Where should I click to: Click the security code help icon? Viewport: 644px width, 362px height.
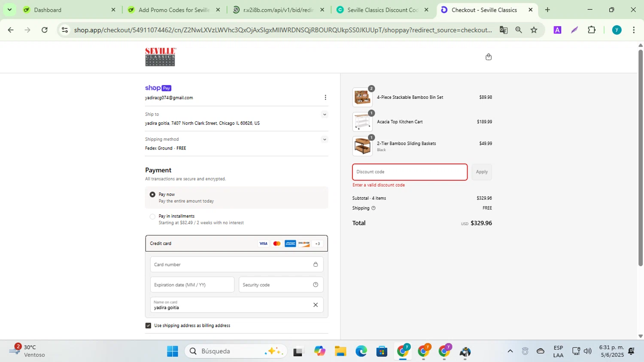pos(316,285)
